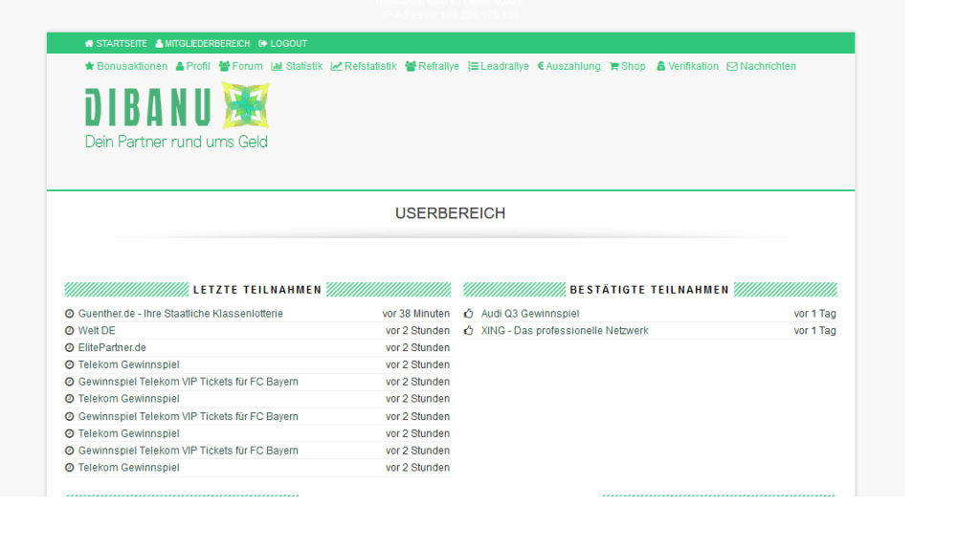Click the Verifikation icon
The width and height of the screenshot is (980, 551).
click(x=660, y=66)
